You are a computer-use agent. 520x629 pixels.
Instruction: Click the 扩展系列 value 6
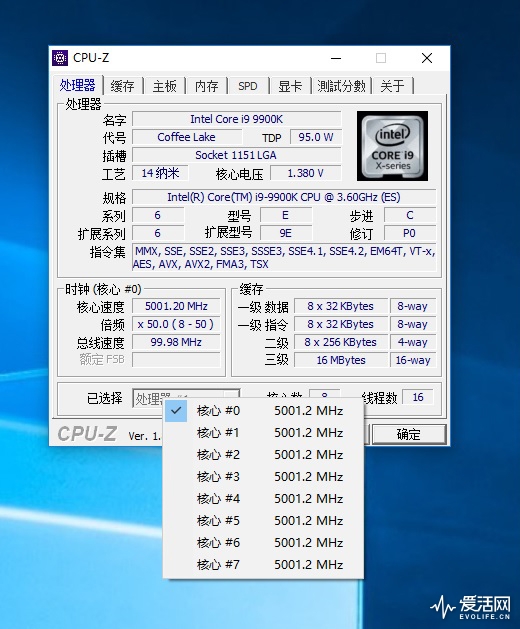tap(158, 233)
